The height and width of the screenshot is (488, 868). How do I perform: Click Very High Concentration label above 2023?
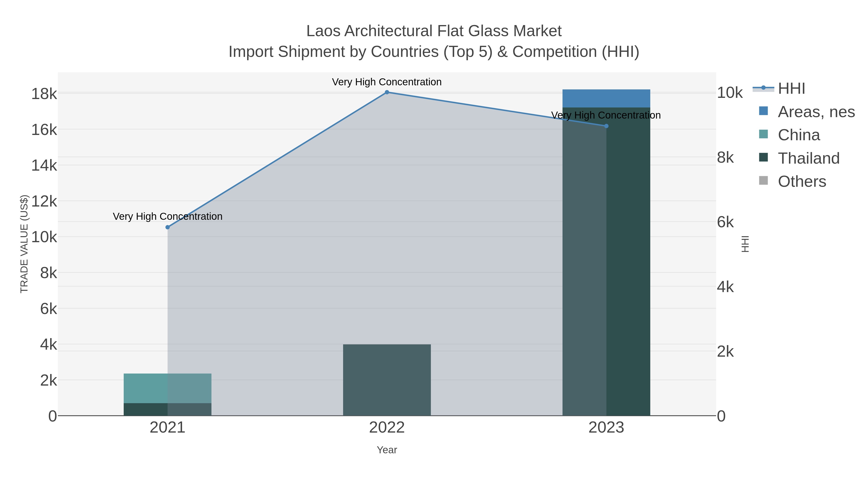[606, 115]
